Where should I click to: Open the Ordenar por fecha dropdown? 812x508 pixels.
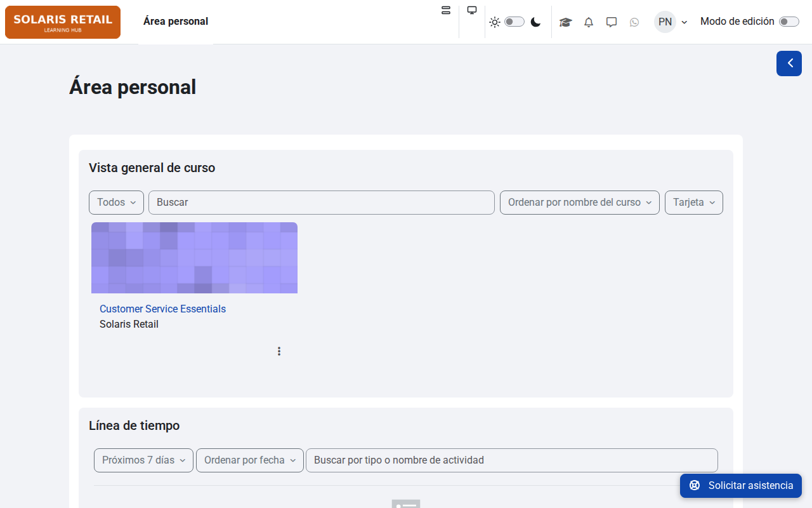250,460
